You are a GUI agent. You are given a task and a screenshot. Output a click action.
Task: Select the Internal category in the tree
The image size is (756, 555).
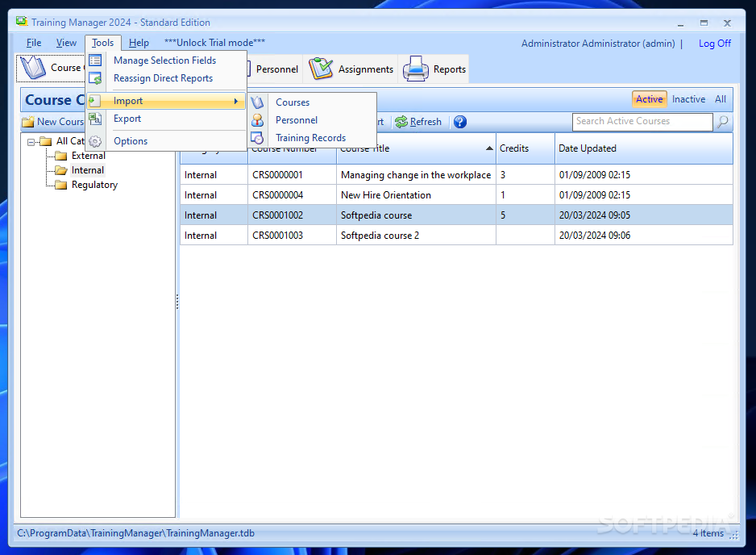click(88, 170)
